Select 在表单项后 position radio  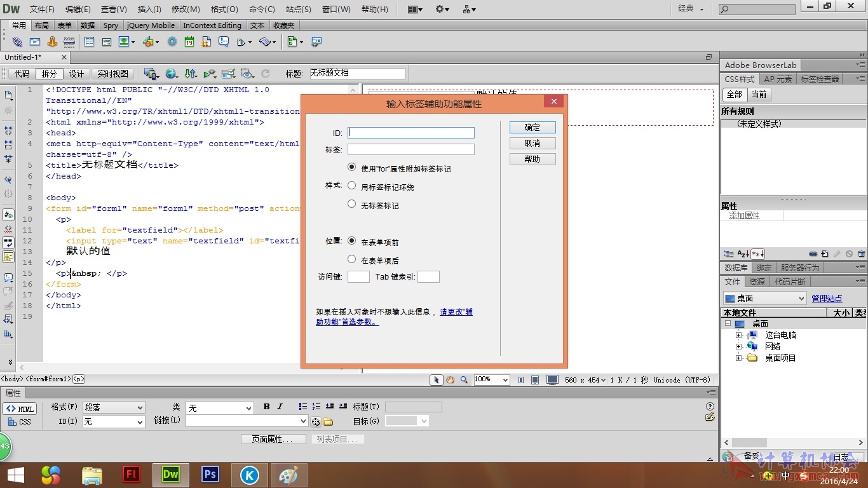[x=351, y=259]
